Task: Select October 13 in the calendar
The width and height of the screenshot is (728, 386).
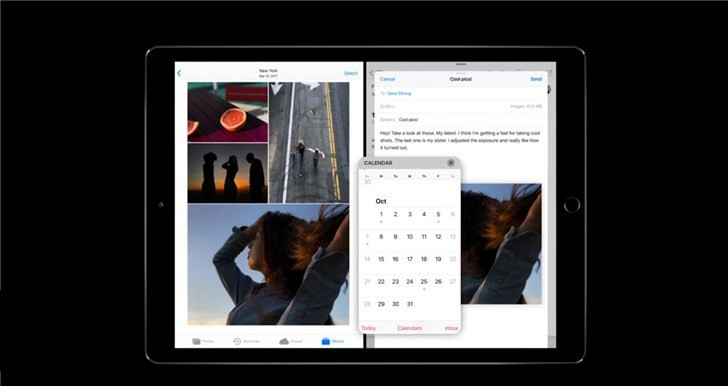Action: click(x=453, y=237)
